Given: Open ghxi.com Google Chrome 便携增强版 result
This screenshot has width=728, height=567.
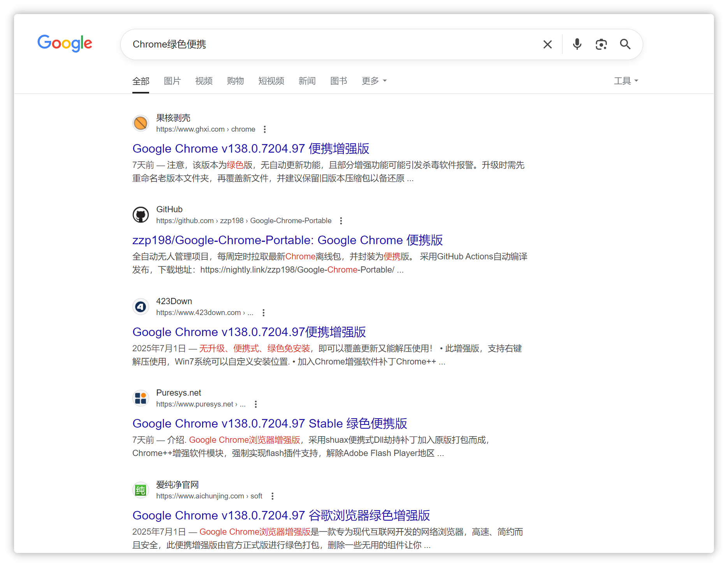Looking at the screenshot, I should point(251,149).
